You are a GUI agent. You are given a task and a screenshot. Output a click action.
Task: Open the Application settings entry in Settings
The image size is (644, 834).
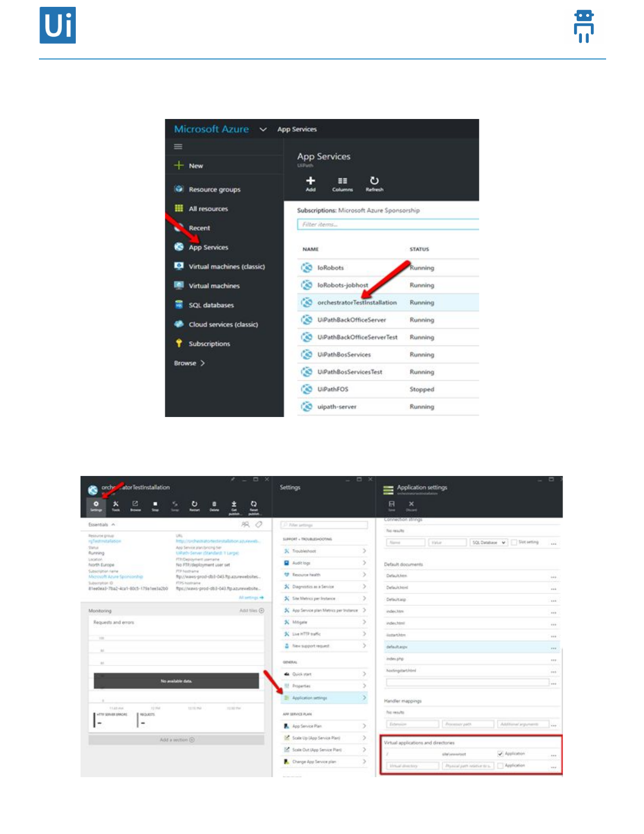click(x=324, y=698)
